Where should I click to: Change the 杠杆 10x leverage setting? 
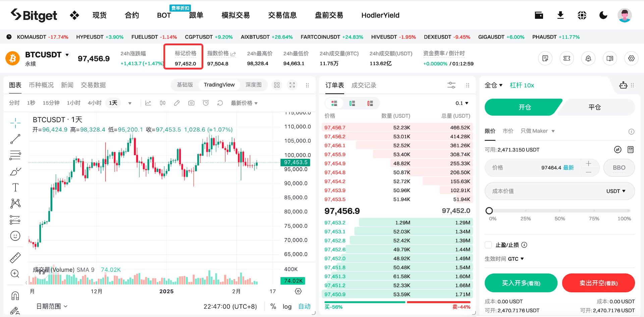(522, 85)
